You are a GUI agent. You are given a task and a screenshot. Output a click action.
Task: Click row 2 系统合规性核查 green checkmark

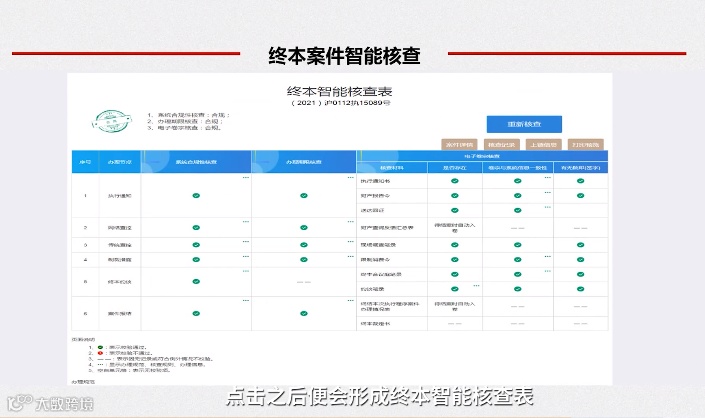click(x=196, y=227)
